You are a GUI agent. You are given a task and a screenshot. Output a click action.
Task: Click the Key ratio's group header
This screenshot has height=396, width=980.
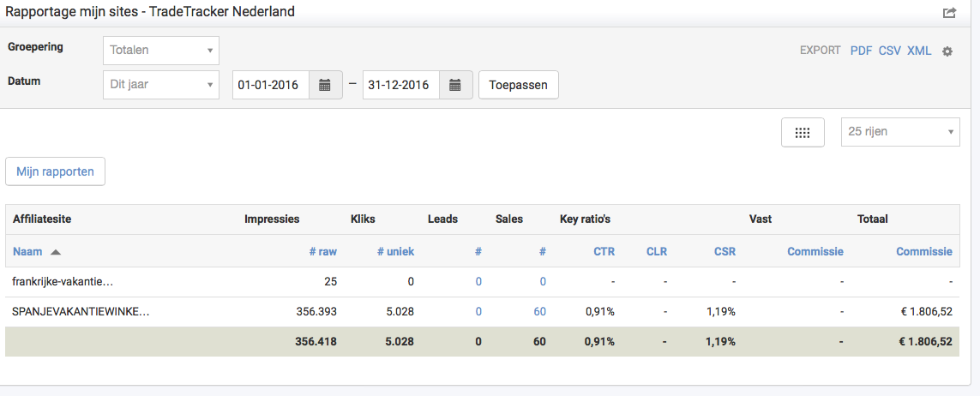585,219
